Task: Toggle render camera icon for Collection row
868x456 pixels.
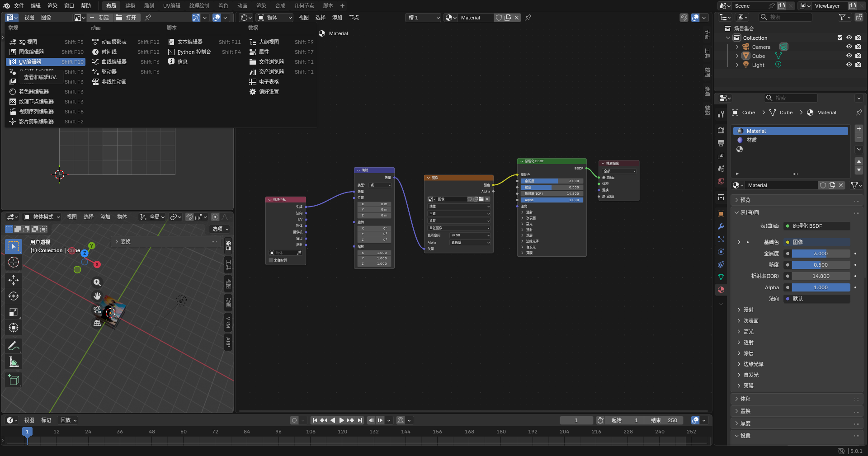Action: tap(858, 38)
